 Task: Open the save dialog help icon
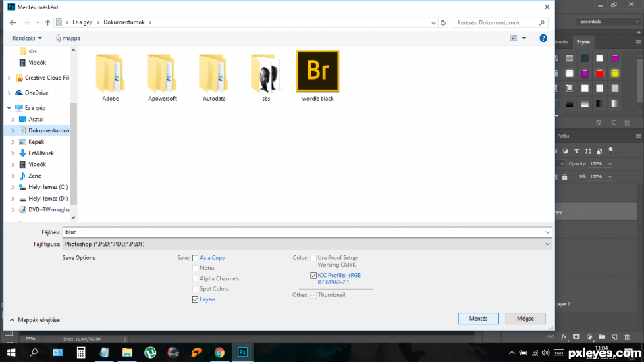click(x=543, y=38)
